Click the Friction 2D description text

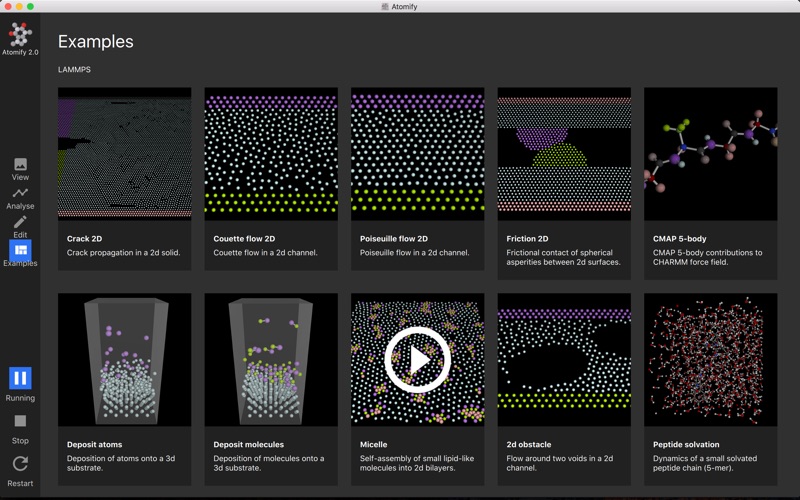point(563,257)
